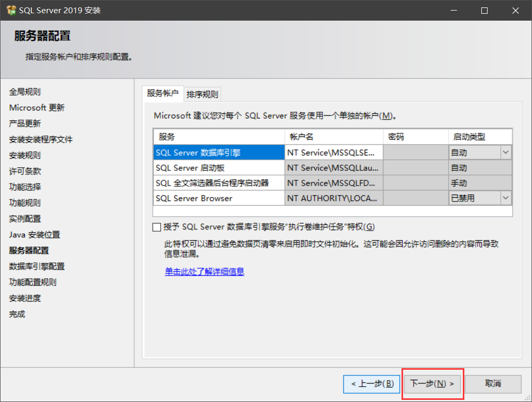Screen dimensions: 532x402
Task: Minimize the SQL Server 2019 安装 window
Action: pos(454,11)
